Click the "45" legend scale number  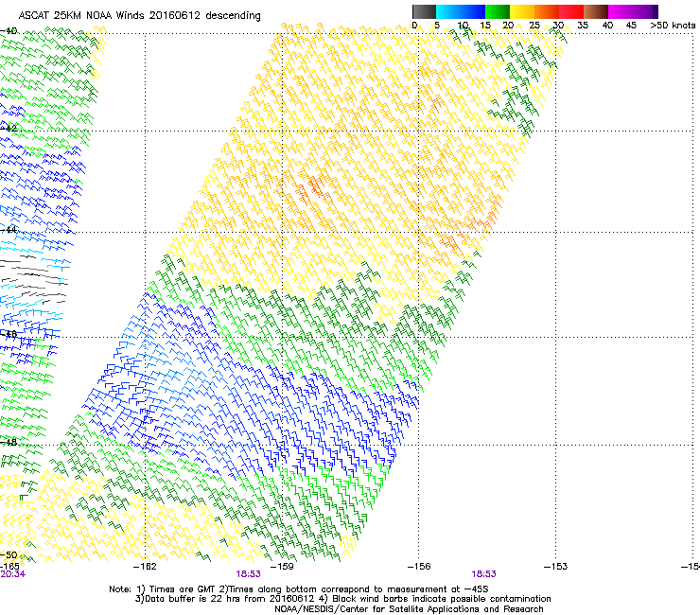(631, 26)
